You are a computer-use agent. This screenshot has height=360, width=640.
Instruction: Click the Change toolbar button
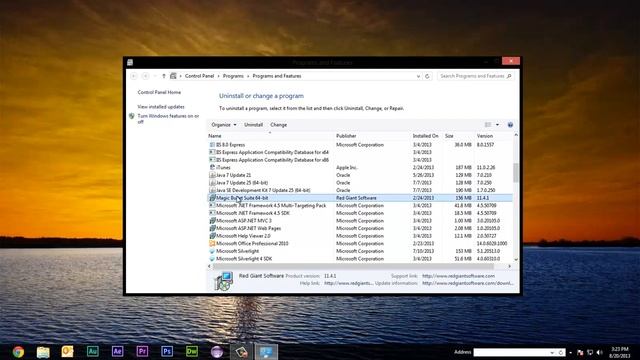coord(278,125)
